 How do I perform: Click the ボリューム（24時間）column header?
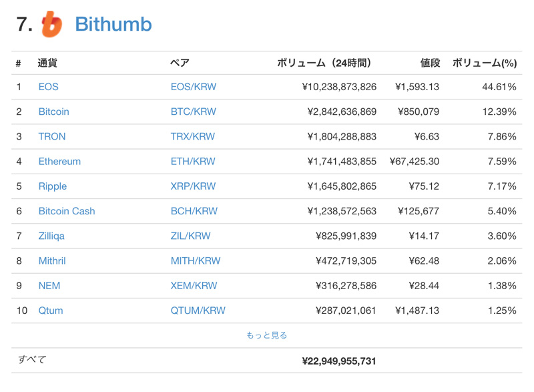tap(324, 63)
